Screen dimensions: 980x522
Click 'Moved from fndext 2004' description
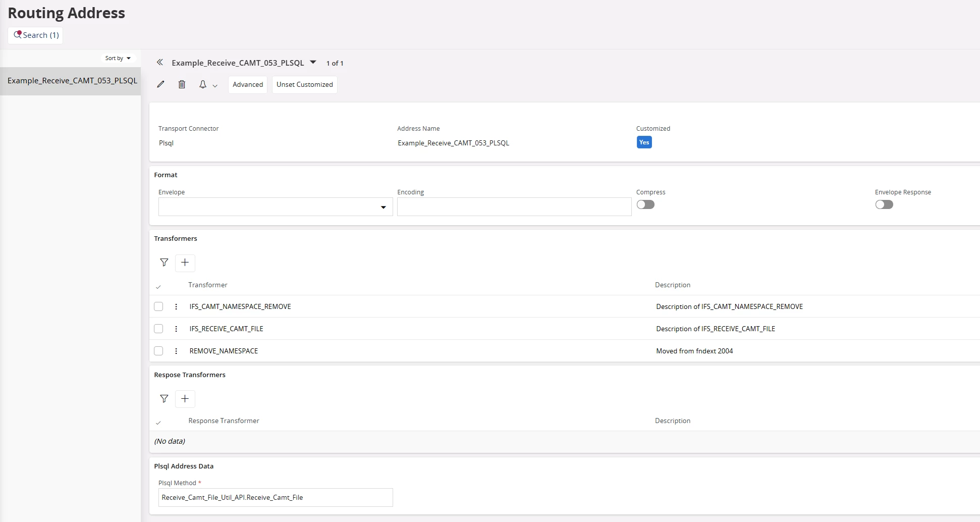tap(694, 351)
